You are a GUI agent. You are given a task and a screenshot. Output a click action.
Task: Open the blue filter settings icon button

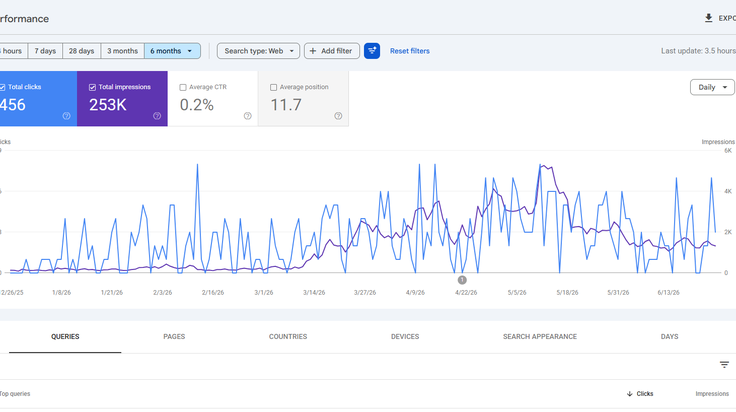(372, 51)
